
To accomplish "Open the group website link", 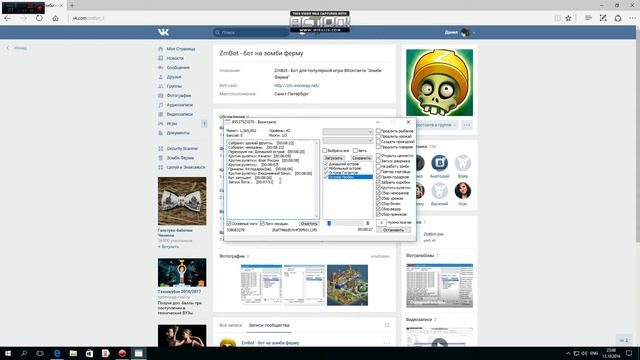I will [297, 86].
